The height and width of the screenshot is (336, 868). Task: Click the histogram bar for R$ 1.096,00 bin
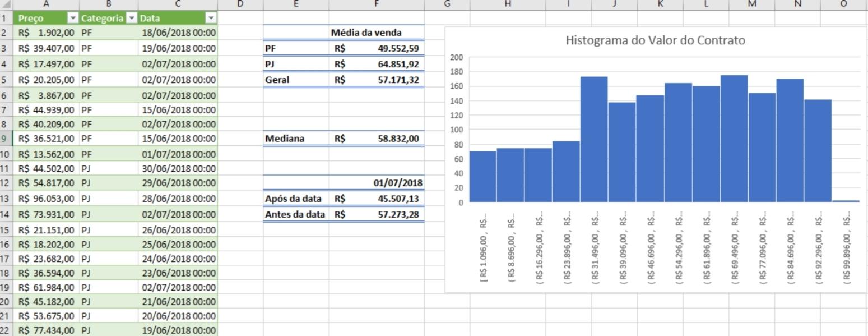tap(482, 177)
